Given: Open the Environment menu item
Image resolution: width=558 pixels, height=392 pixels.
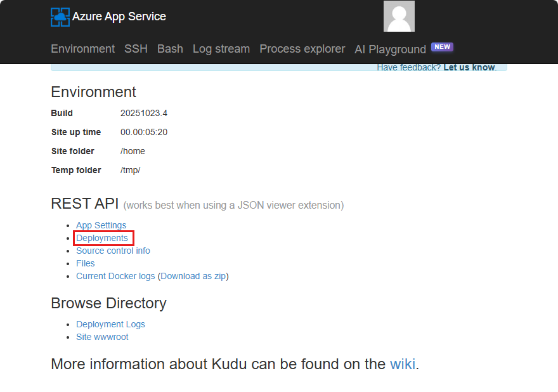Looking at the screenshot, I should click(x=82, y=49).
